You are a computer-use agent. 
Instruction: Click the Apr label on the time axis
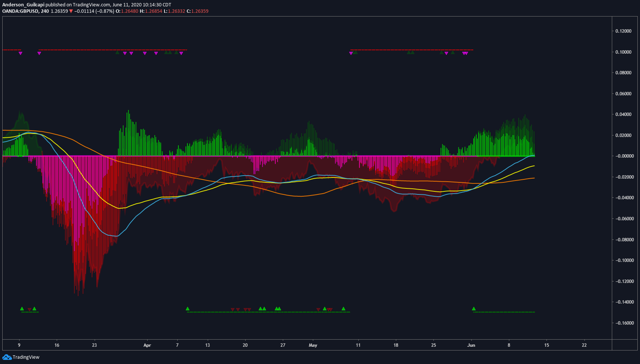click(x=147, y=345)
